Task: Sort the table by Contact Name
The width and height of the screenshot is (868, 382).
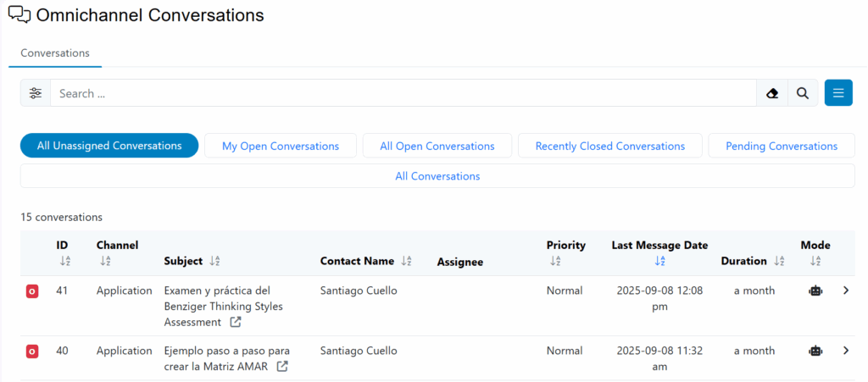Action: (406, 262)
